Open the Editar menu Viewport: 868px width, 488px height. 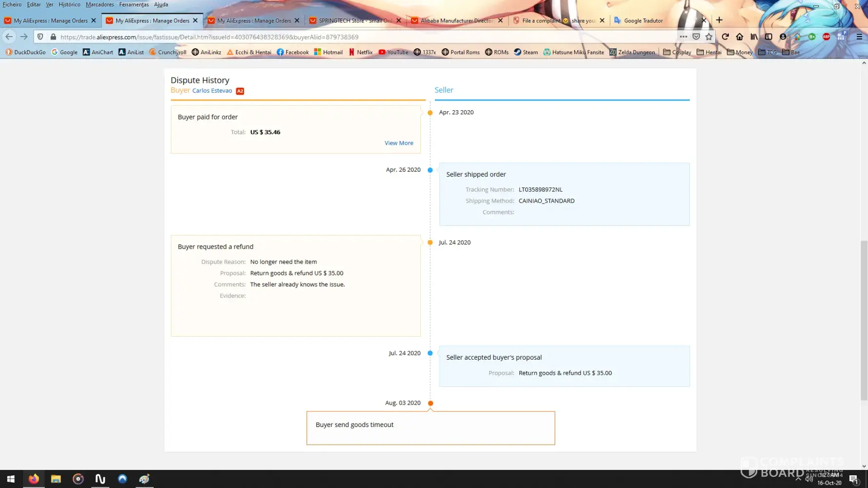pos(34,4)
